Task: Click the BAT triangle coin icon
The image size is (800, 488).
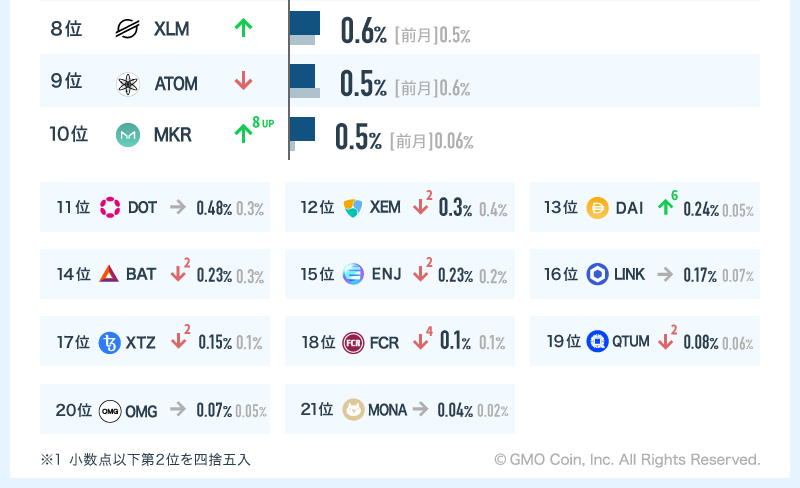Action: [110, 273]
